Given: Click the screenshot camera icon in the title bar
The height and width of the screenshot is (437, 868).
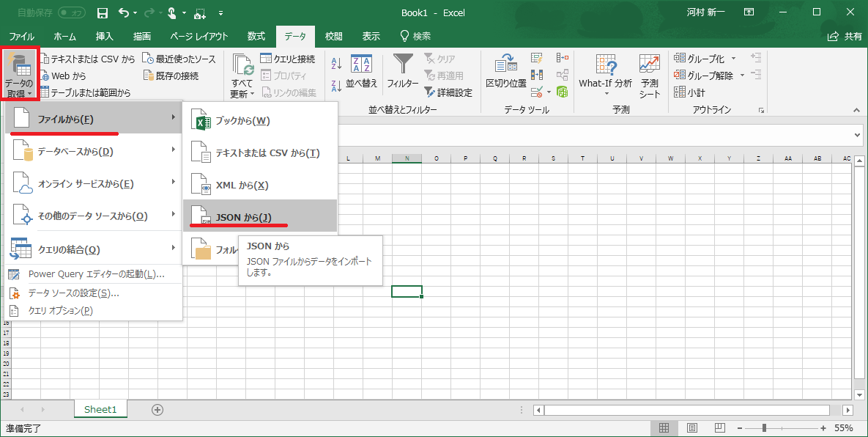Looking at the screenshot, I should pyautogui.click(x=200, y=12).
